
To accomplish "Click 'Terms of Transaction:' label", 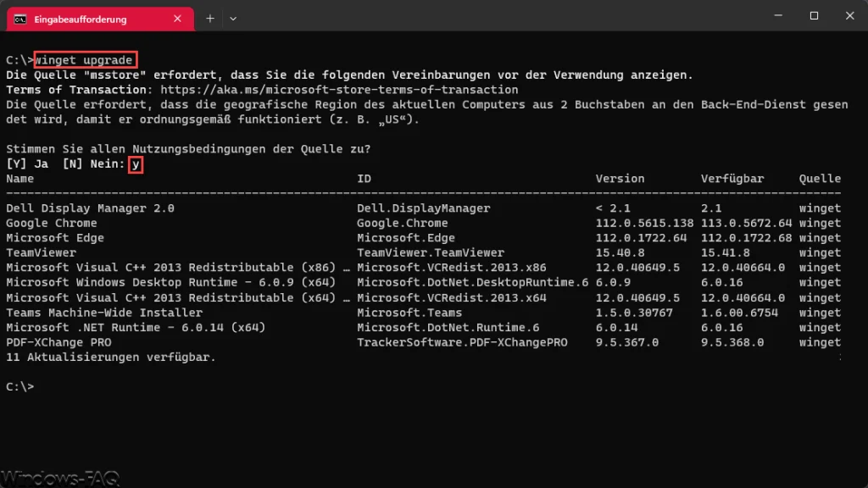I will pos(80,90).
